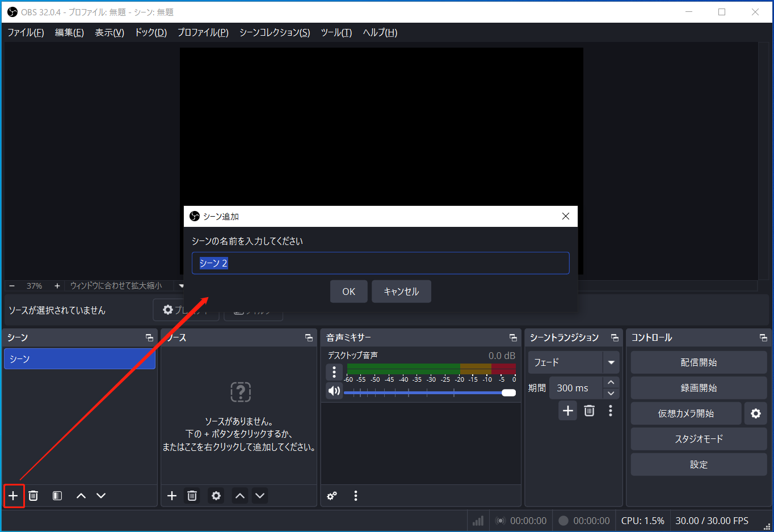This screenshot has height=532, width=774.
Task: Open source properties with the gear icon
Action: [x=216, y=495]
